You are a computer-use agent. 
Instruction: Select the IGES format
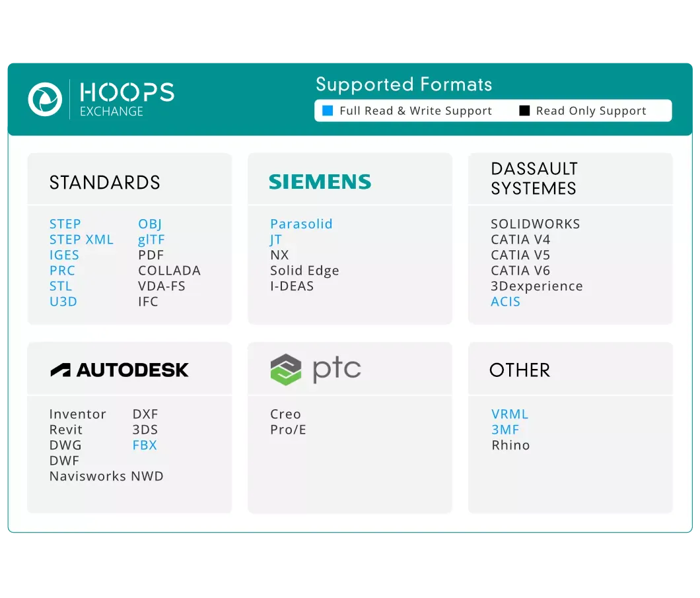(x=64, y=255)
